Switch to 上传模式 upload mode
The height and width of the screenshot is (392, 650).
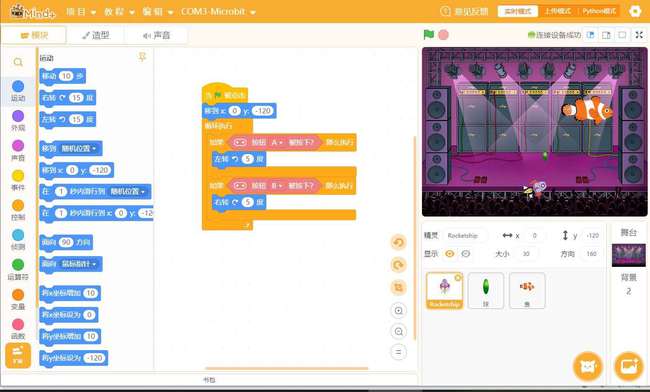558,11
